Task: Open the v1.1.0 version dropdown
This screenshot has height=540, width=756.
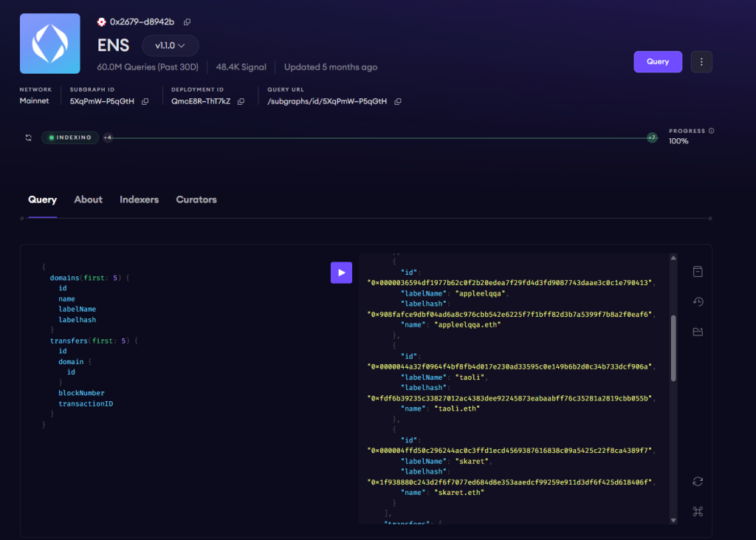Action: pyautogui.click(x=170, y=45)
